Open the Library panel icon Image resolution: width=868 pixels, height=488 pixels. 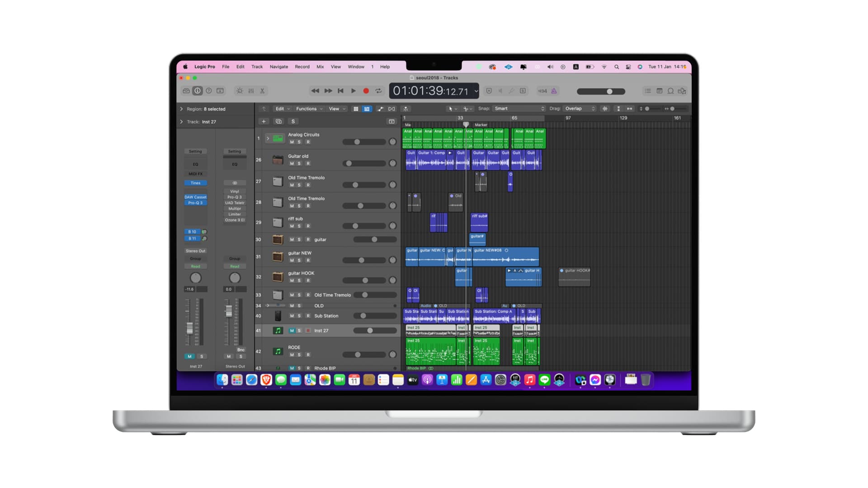[186, 91]
